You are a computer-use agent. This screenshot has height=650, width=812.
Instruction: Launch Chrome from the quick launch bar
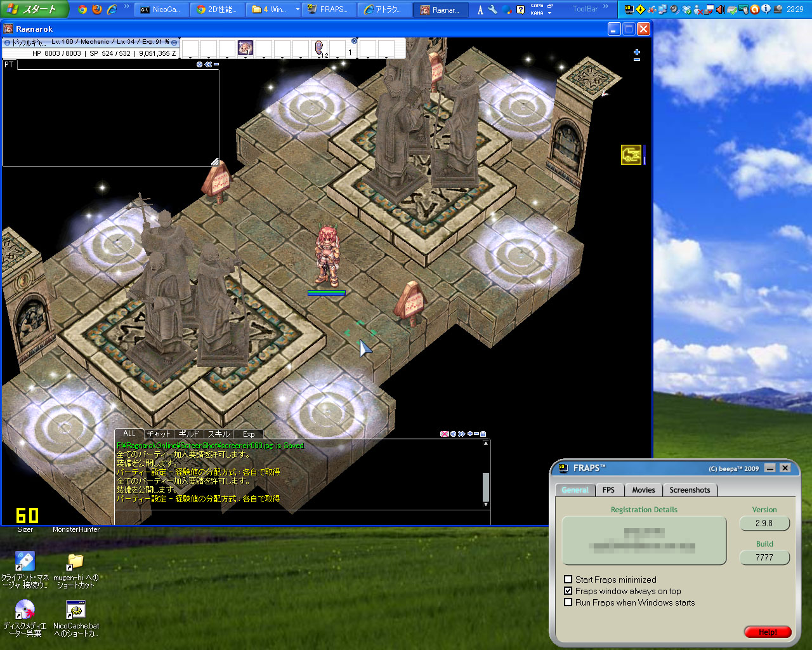pyautogui.click(x=82, y=10)
